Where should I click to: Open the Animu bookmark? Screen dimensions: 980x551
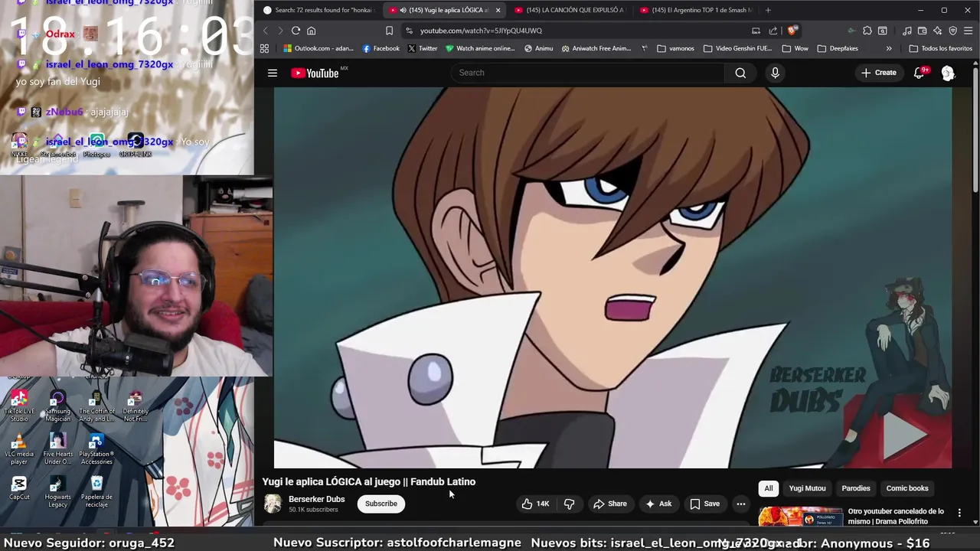point(538,48)
